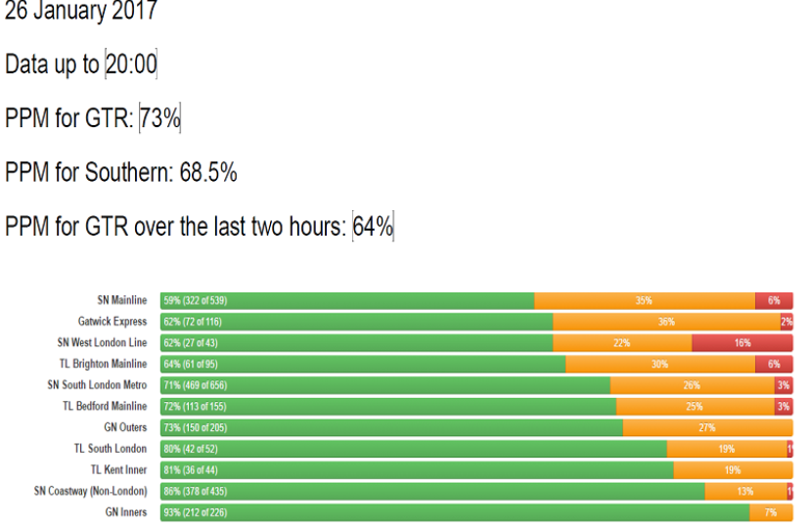
Task: Click the SN West London Line red 16% segment
Action: pyautogui.click(x=742, y=343)
